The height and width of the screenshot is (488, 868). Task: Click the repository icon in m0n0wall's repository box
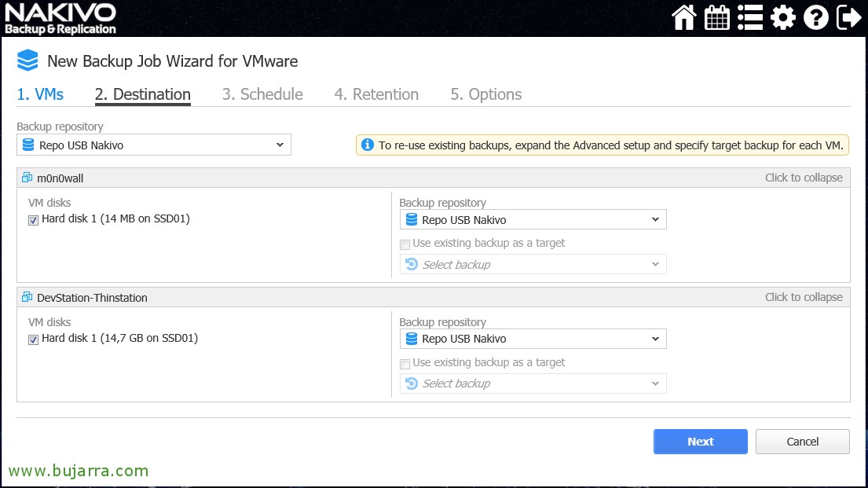412,220
